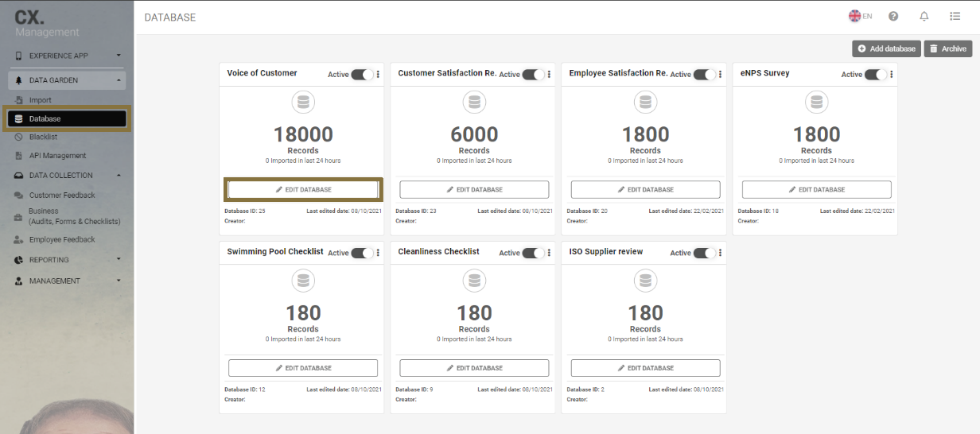Toggle Active switch on eNPS Survey

tap(876, 75)
